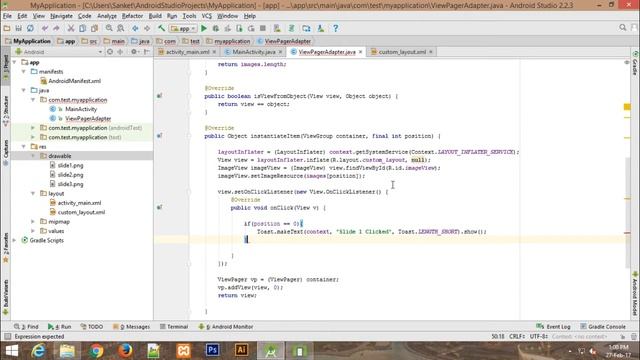
Task: Click the Make Project hammer icon
Action: point(162,28)
